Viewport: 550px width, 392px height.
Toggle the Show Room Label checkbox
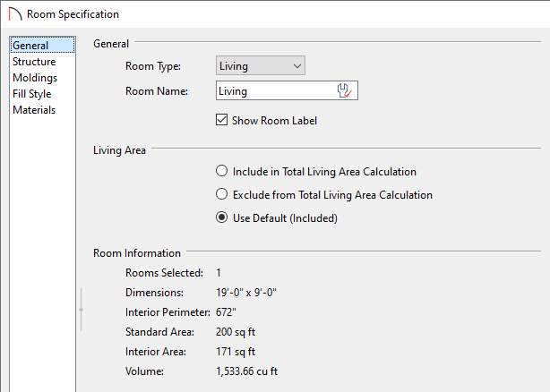[x=221, y=120]
